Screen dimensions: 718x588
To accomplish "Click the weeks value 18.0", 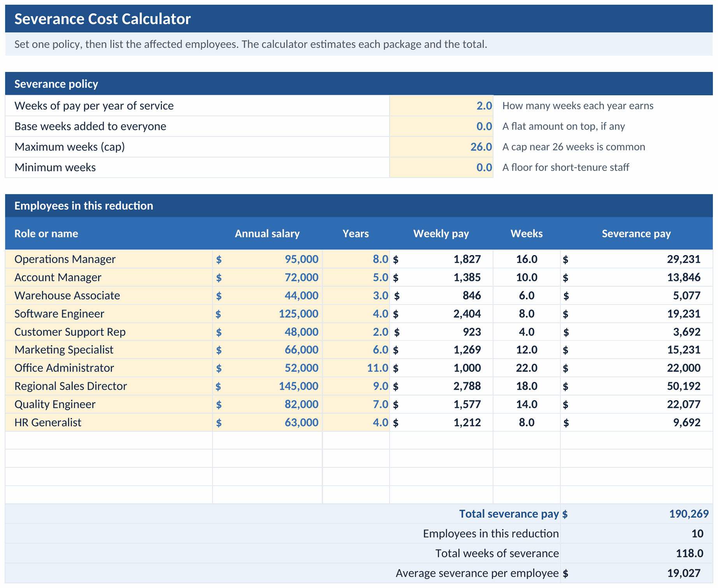I will (x=527, y=386).
